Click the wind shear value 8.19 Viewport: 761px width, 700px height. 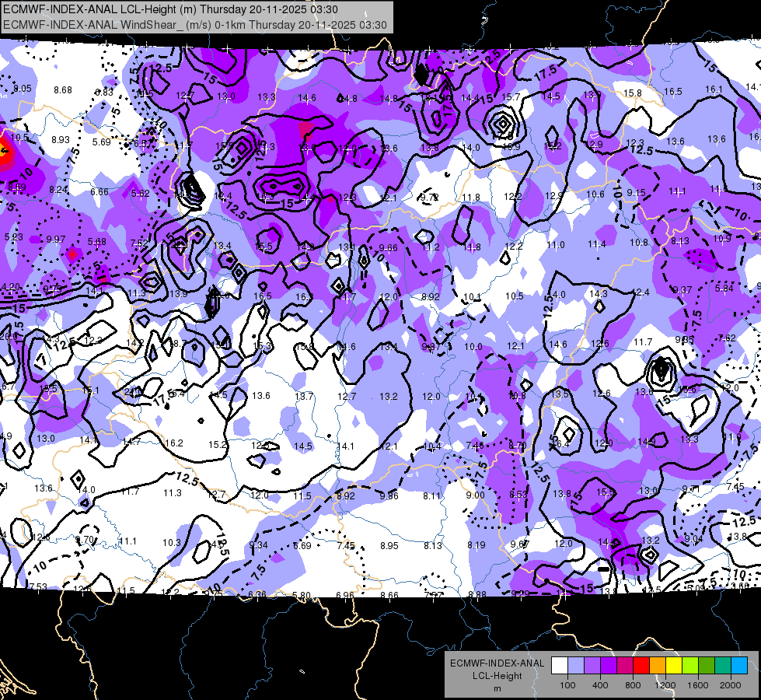[476, 545]
